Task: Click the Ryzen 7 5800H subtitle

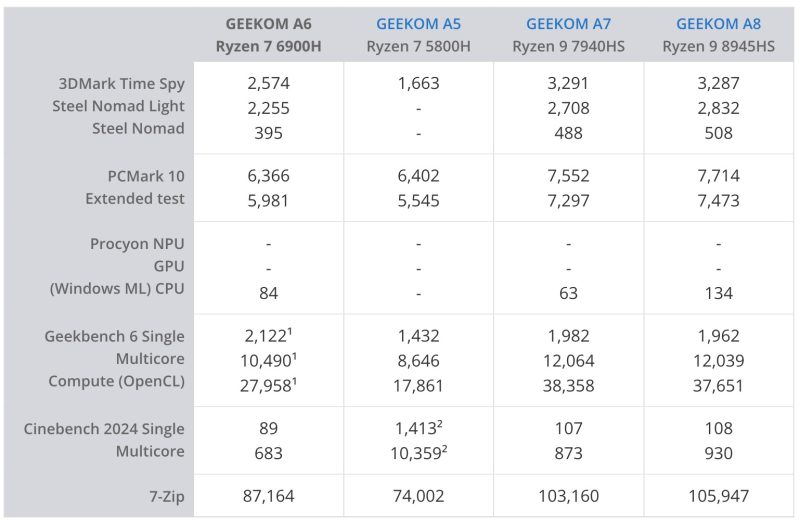Action: [x=418, y=46]
